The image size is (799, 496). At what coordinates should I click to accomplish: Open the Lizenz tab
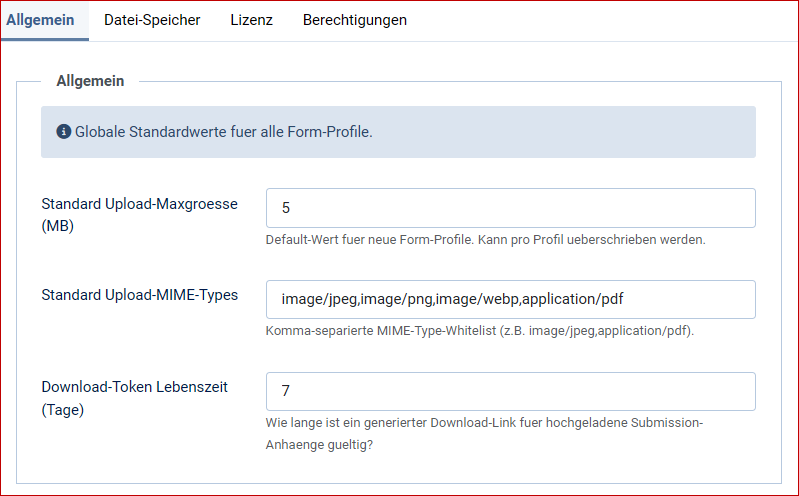coord(251,20)
